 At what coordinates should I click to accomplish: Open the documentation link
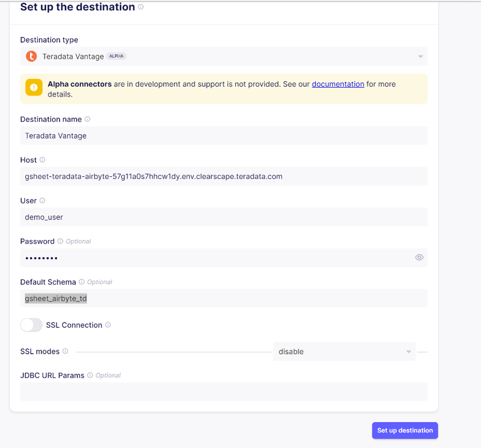click(338, 83)
